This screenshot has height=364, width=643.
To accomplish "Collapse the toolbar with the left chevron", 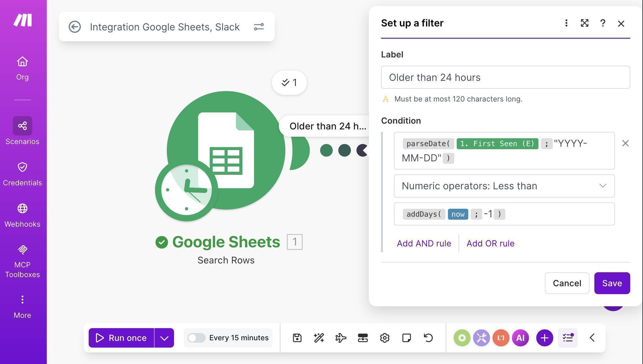I will [x=591, y=338].
